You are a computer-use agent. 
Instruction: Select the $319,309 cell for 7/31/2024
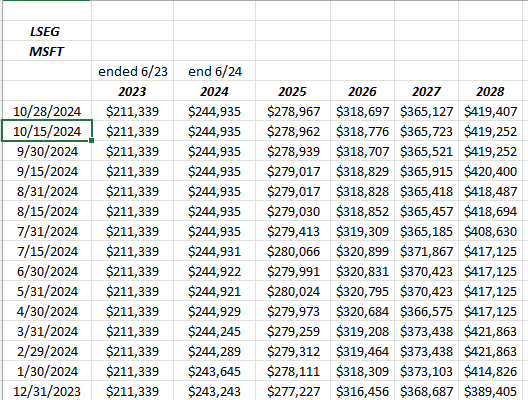(362, 231)
